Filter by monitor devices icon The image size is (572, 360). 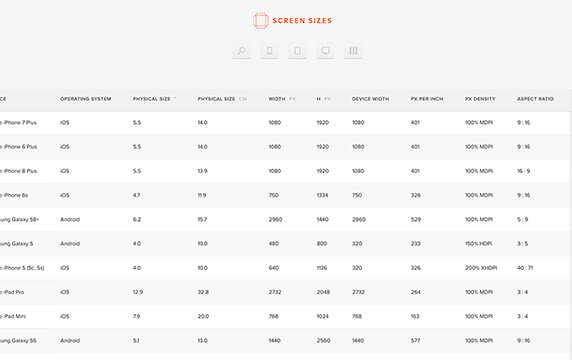[x=325, y=51]
